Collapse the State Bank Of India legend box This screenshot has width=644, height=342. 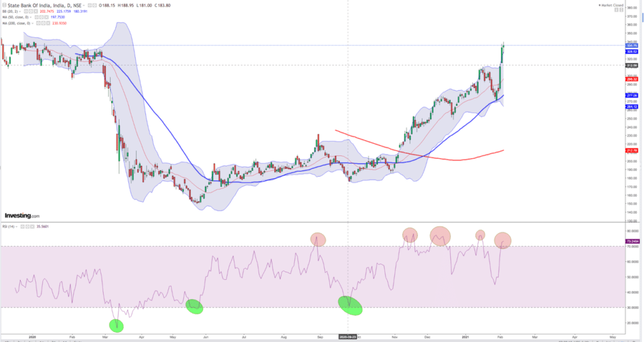3,5
